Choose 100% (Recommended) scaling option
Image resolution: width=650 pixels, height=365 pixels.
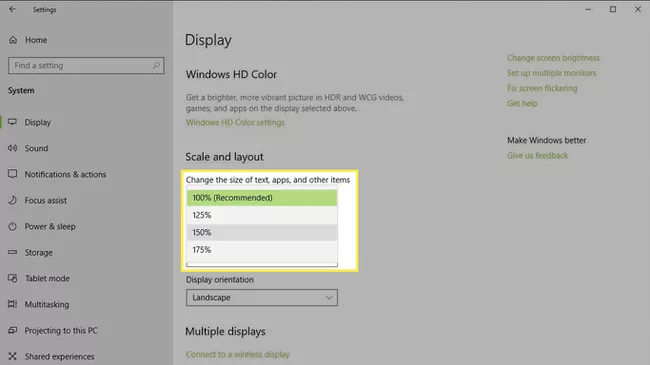click(x=262, y=198)
